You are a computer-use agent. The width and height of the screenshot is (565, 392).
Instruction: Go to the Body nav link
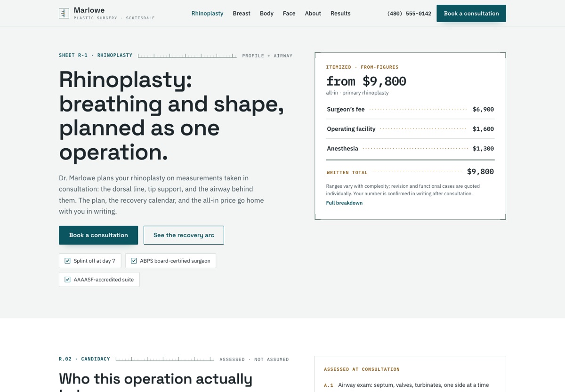(266, 13)
